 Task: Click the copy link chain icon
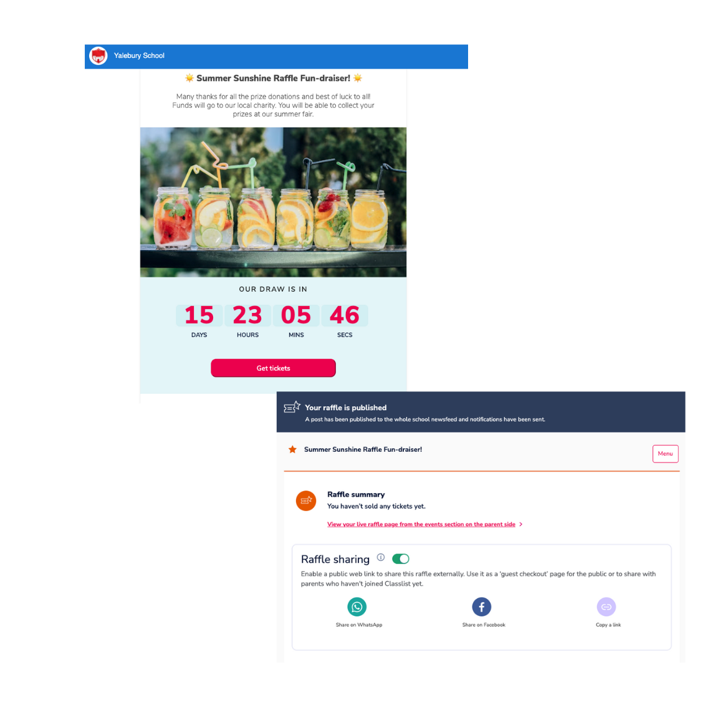click(x=606, y=606)
